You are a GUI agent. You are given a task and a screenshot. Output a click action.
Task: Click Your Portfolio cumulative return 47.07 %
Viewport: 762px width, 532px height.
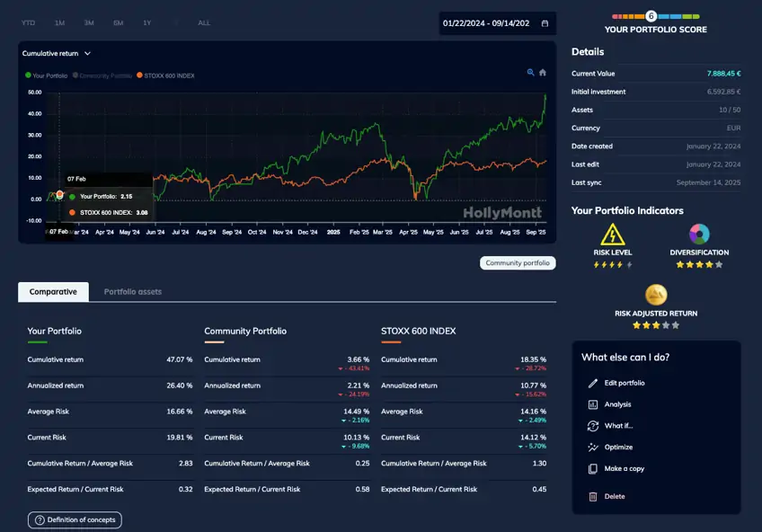pos(180,360)
